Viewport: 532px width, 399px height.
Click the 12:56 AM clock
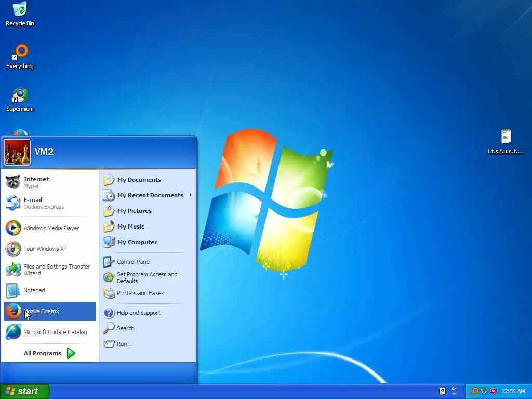click(513, 392)
